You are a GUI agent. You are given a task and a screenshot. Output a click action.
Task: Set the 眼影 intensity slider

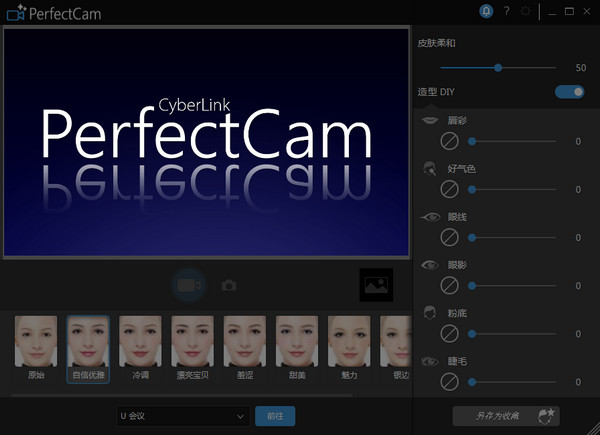tap(512, 286)
